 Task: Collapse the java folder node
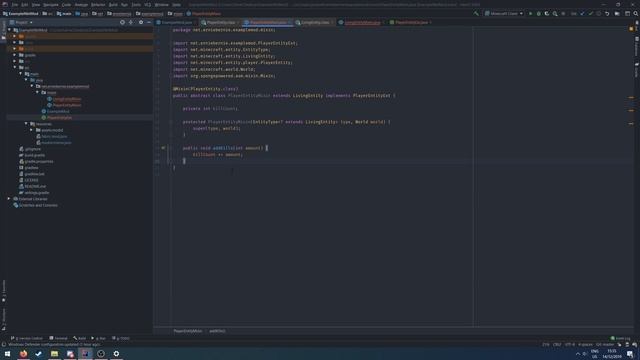[26, 80]
